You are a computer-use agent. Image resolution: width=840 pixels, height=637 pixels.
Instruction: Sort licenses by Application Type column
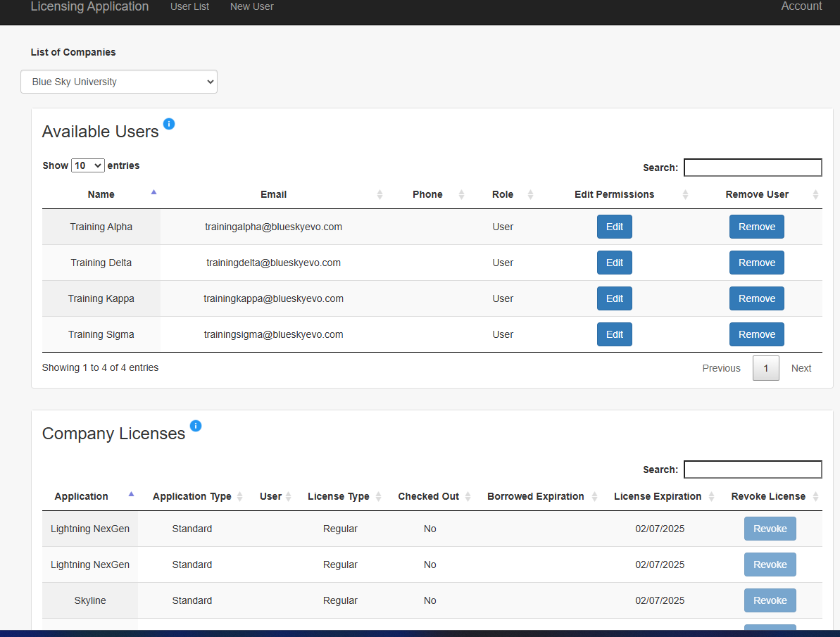pos(192,497)
